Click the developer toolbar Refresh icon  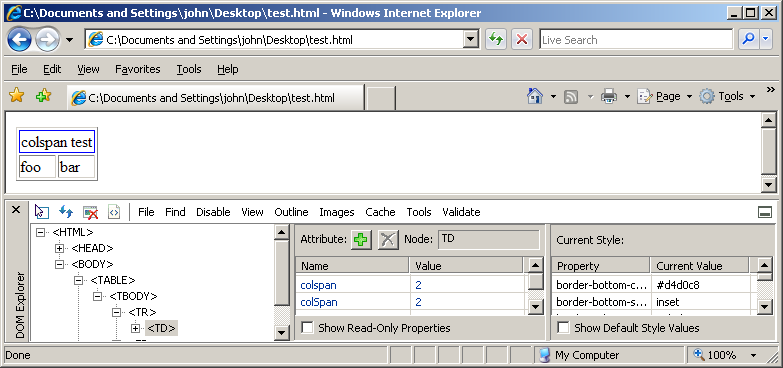(66, 212)
